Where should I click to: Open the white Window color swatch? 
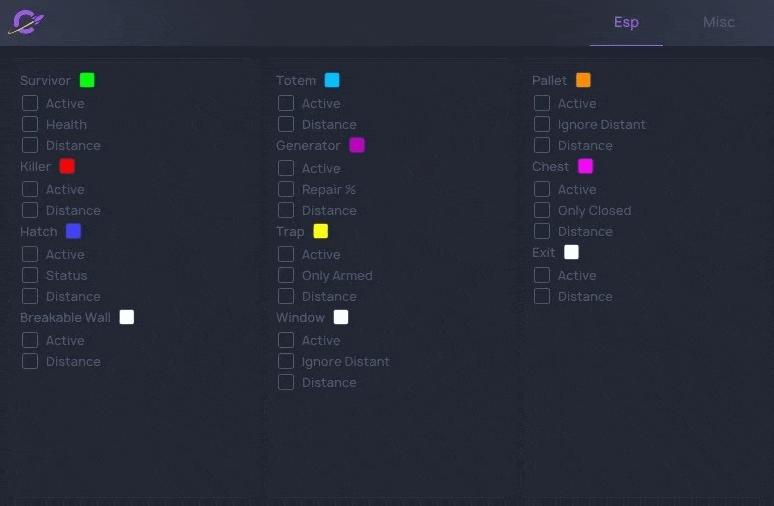341,317
